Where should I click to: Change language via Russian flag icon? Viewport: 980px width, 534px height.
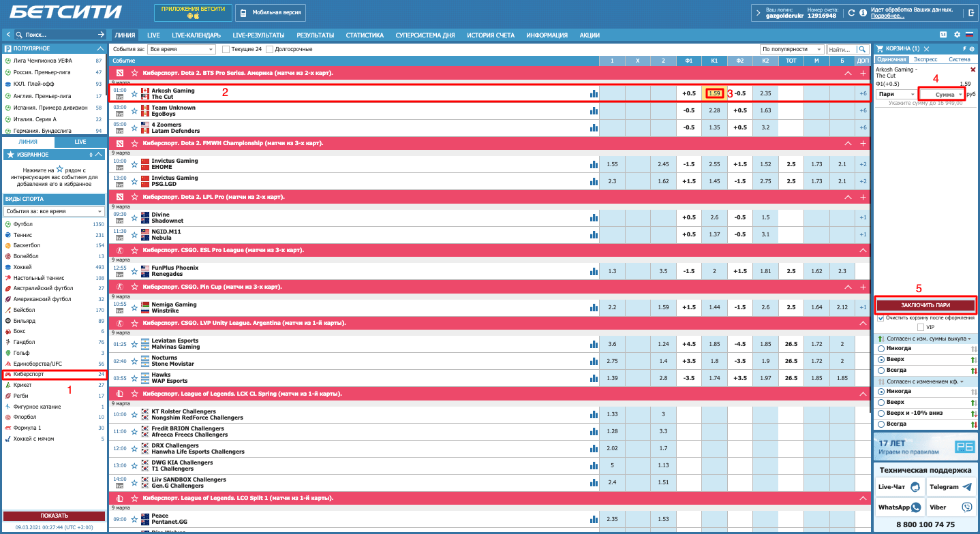point(969,34)
